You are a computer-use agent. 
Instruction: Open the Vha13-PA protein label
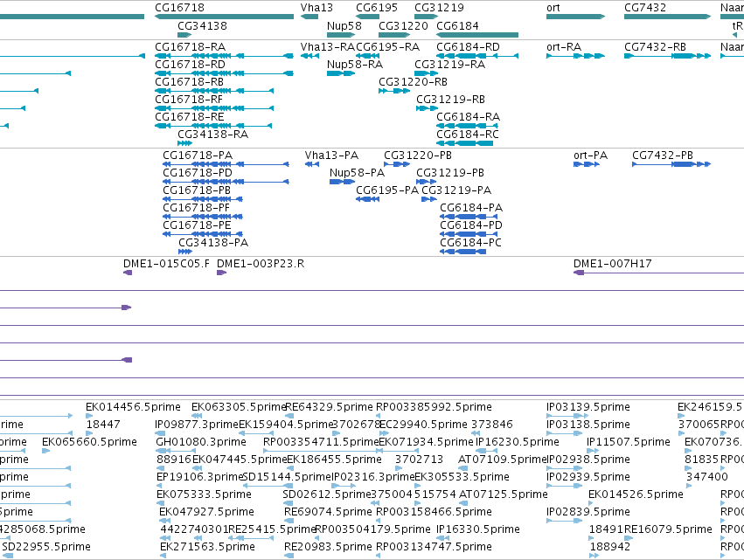[331, 156]
